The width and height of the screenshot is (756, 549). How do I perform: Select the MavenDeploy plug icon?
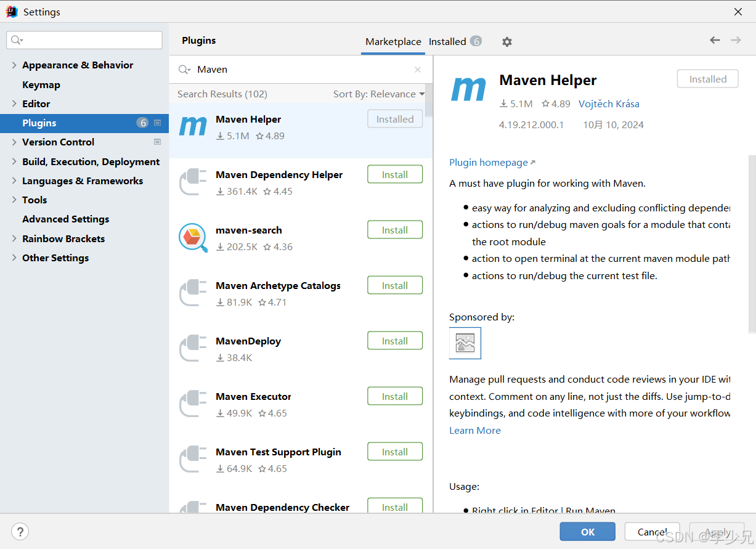(x=193, y=349)
